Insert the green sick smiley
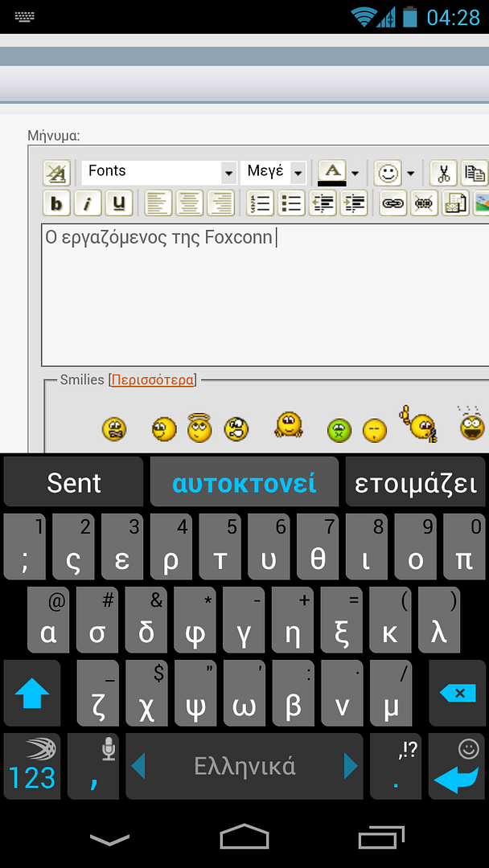 [x=339, y=429]
